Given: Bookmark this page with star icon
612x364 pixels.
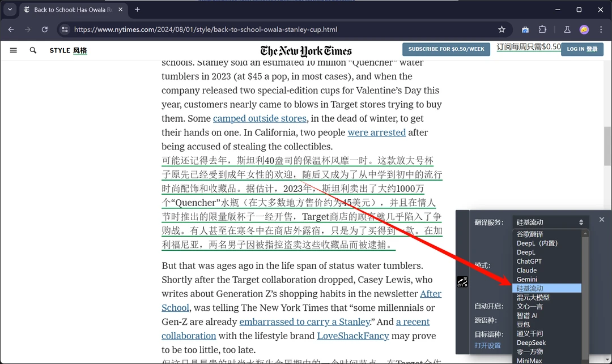Looking at the screenshot, I should point(501,29).
